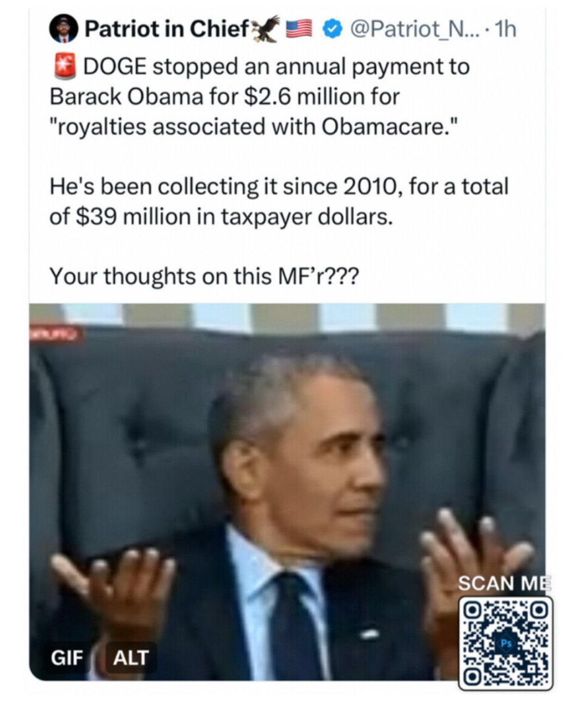The image size is (588, 712).
Task: Click the QR code image
Action: [506, 643]
